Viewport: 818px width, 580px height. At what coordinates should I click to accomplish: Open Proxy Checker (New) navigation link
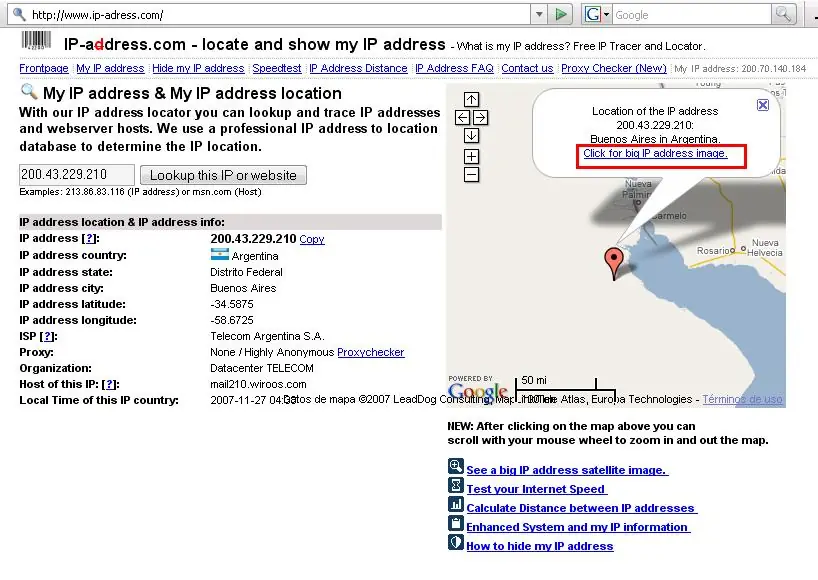[x=614, y=68]
